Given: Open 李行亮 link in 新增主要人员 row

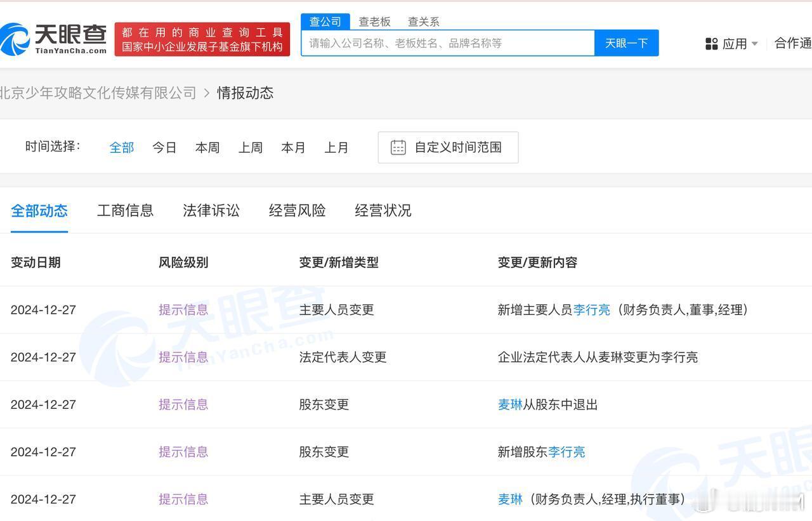Looking at the screenshot, I should point(592,310).
